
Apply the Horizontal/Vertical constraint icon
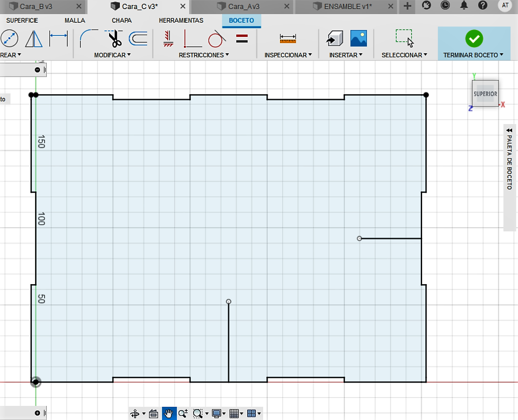click(x=168, y=38)
